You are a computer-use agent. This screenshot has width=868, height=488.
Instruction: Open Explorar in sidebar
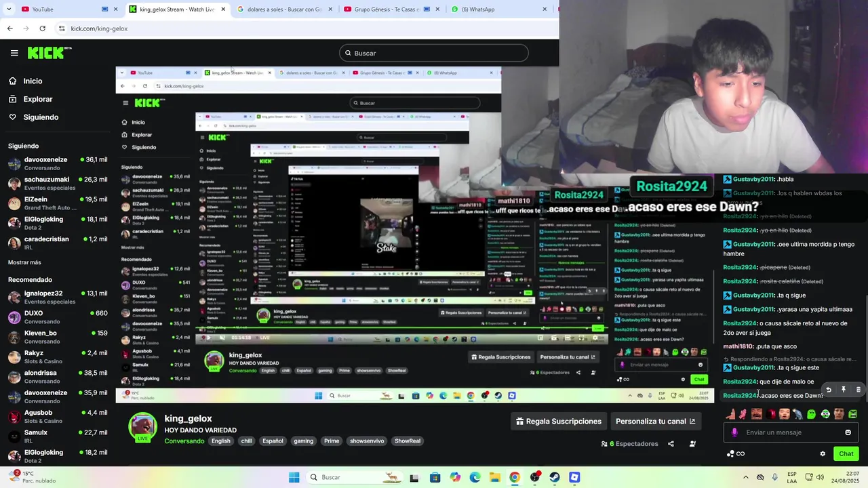[37, 99]
